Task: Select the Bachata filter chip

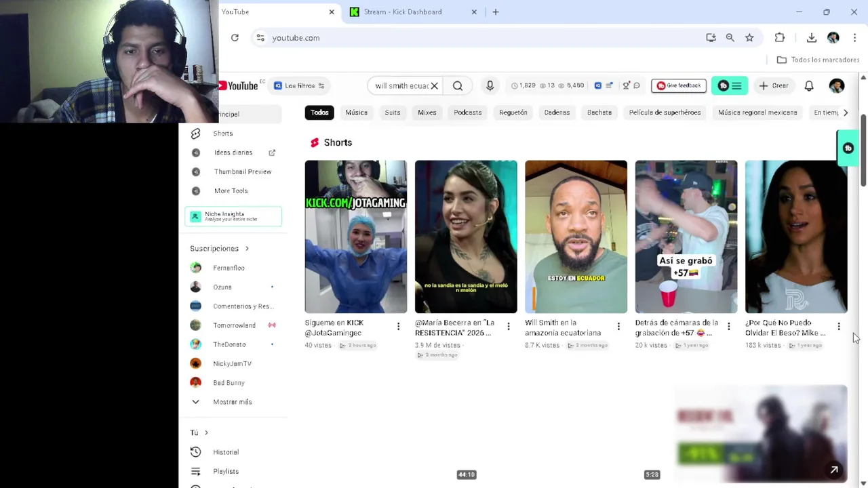Action: [x=599, y=113]
